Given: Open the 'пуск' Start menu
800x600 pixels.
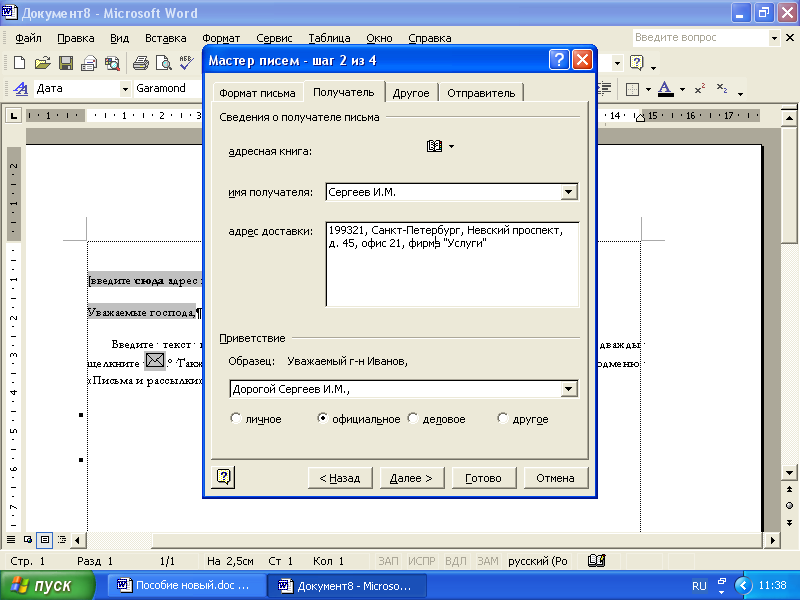Looking at the screenshot, I should tap(47, 585).
